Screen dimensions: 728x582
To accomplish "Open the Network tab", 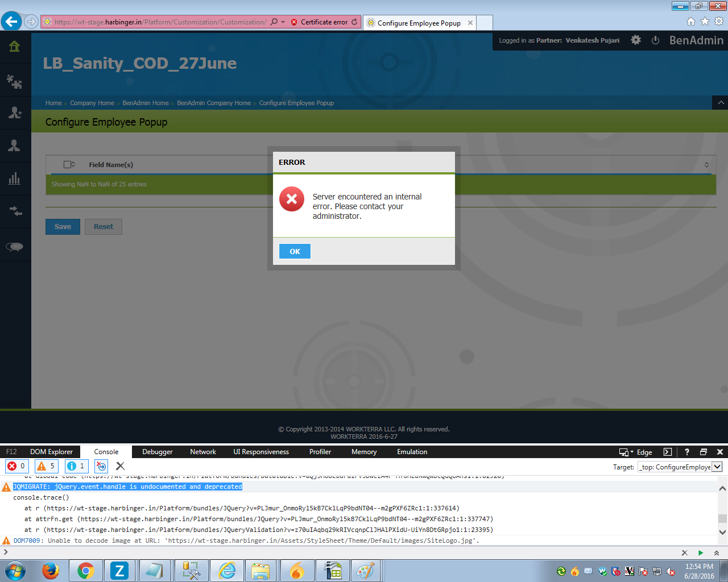I will point(203,452).
